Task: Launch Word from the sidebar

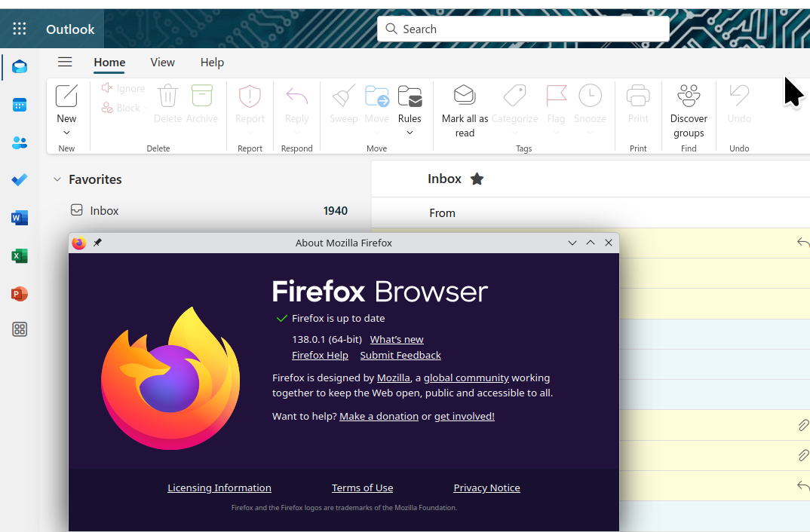Action: click(x=20, y=218)
